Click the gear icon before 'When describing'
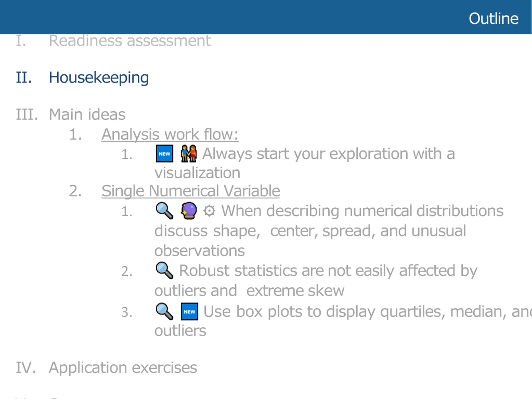 (x=209, y=211)
